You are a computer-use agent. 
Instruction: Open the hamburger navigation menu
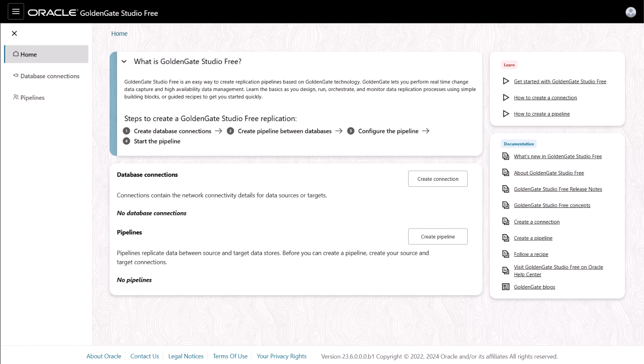point(16,12)
